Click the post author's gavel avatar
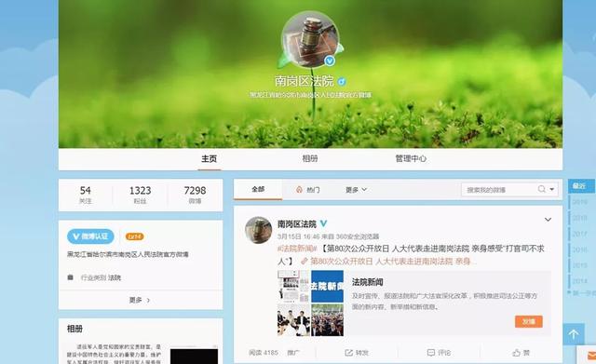596x364 pixels. [x=259, y=230]
